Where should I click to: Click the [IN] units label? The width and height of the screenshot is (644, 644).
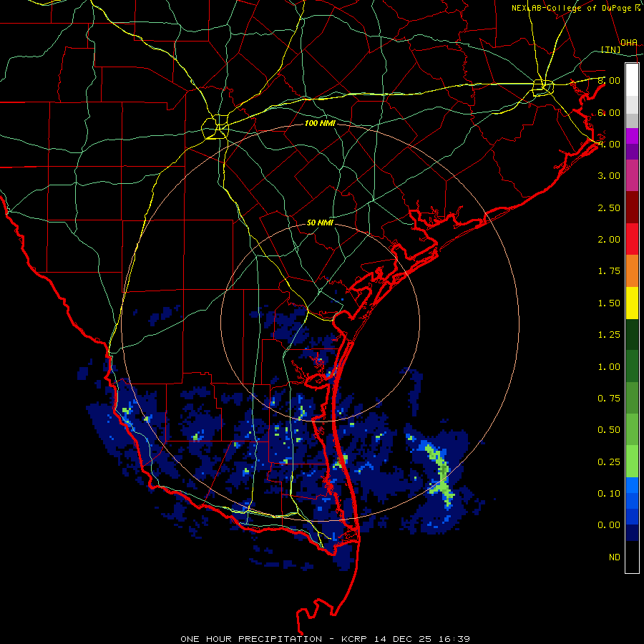point(611,49)
